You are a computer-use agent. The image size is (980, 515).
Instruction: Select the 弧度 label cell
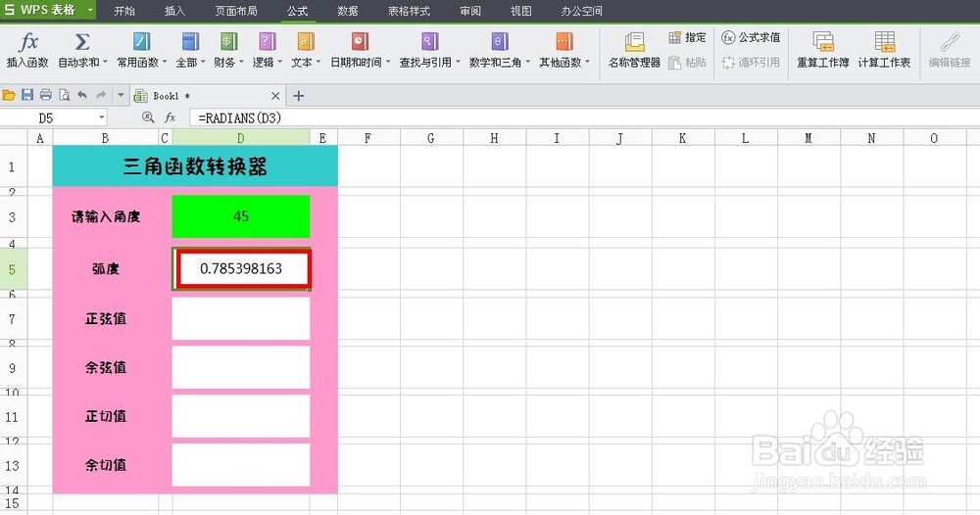[106, 269]
